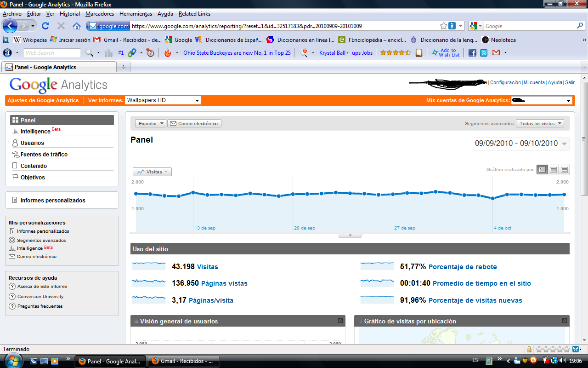Open the Related Links menu
This screenshot has width=588, height=368.
coord(194,14)
